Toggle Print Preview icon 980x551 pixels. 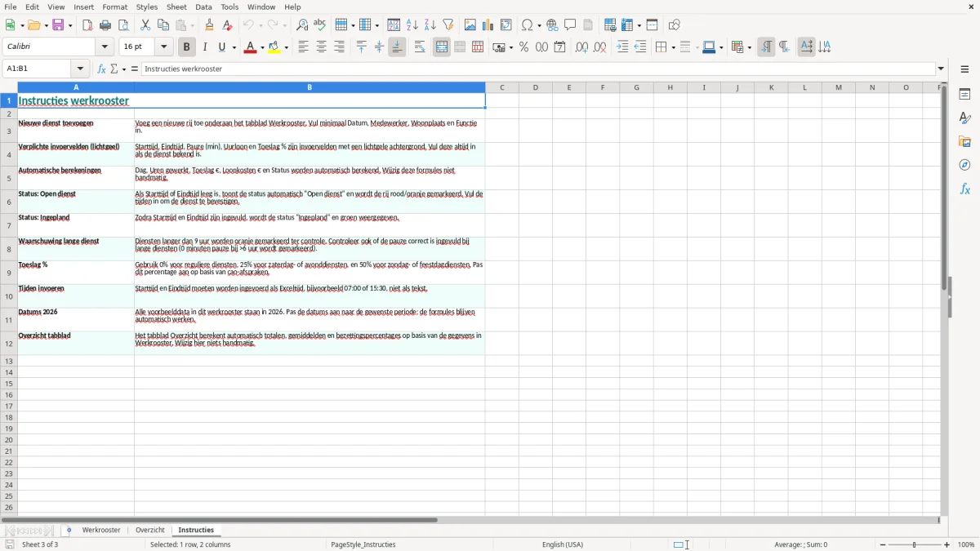click(123, 25)
